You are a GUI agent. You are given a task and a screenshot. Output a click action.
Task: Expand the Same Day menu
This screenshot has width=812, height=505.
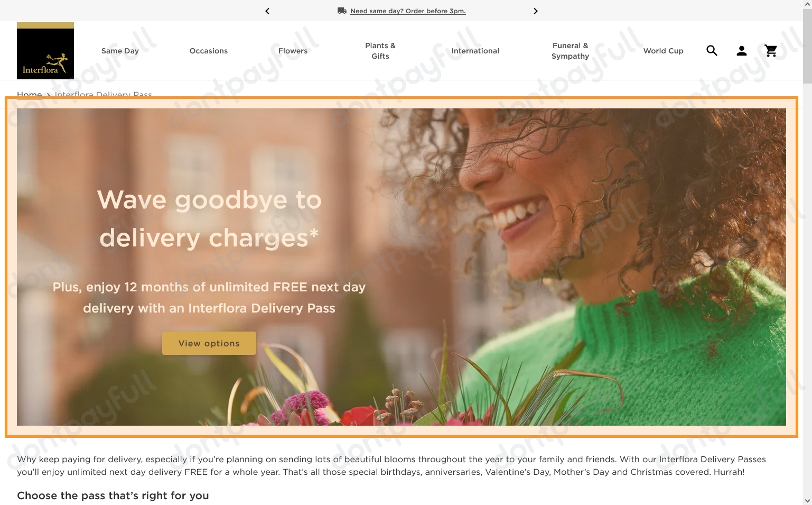120,51
